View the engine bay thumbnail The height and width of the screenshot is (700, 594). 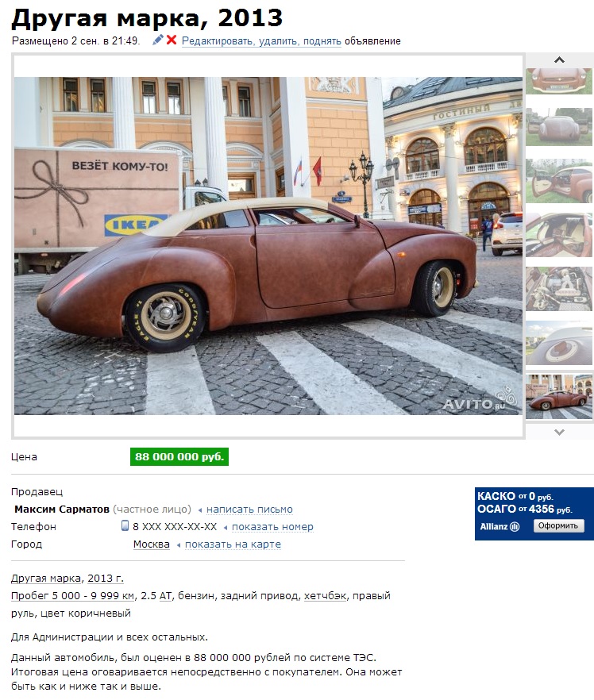coord(559,289)
